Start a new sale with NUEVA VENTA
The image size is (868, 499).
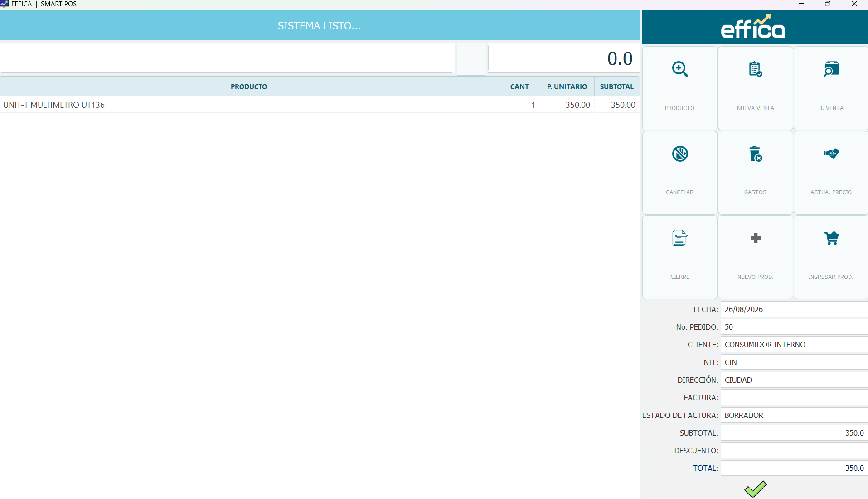coord(755,88)
